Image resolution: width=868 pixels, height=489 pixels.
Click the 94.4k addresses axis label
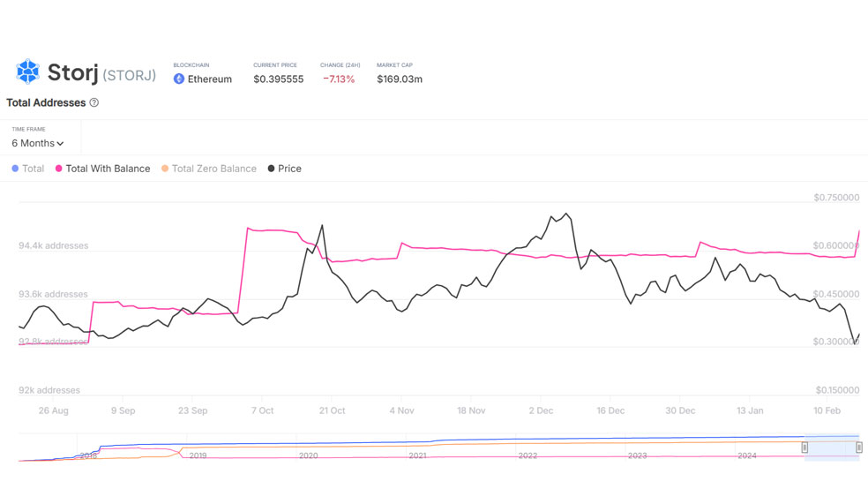click(x=53, y=245)
